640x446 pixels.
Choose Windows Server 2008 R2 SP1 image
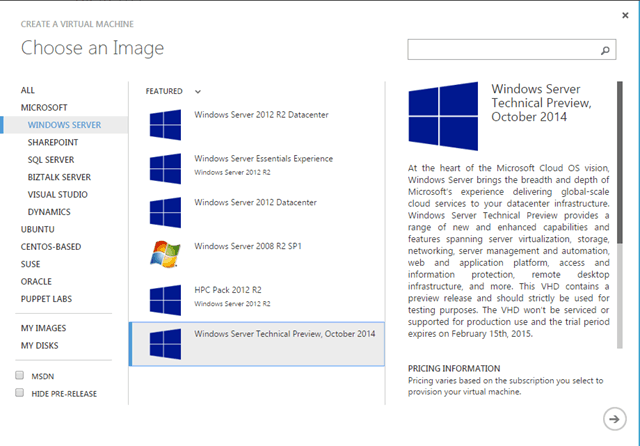(x=257, y=256)
